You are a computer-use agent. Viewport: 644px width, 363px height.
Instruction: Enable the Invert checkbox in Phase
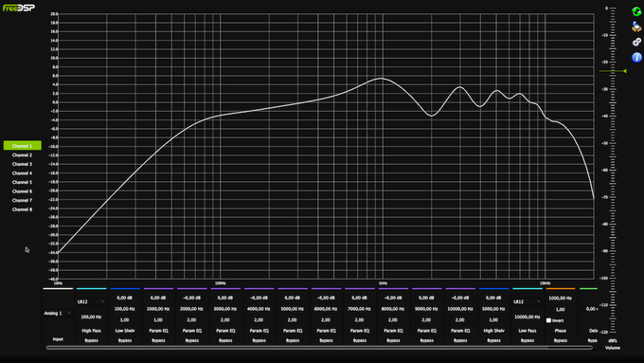(x=548, y=320)
